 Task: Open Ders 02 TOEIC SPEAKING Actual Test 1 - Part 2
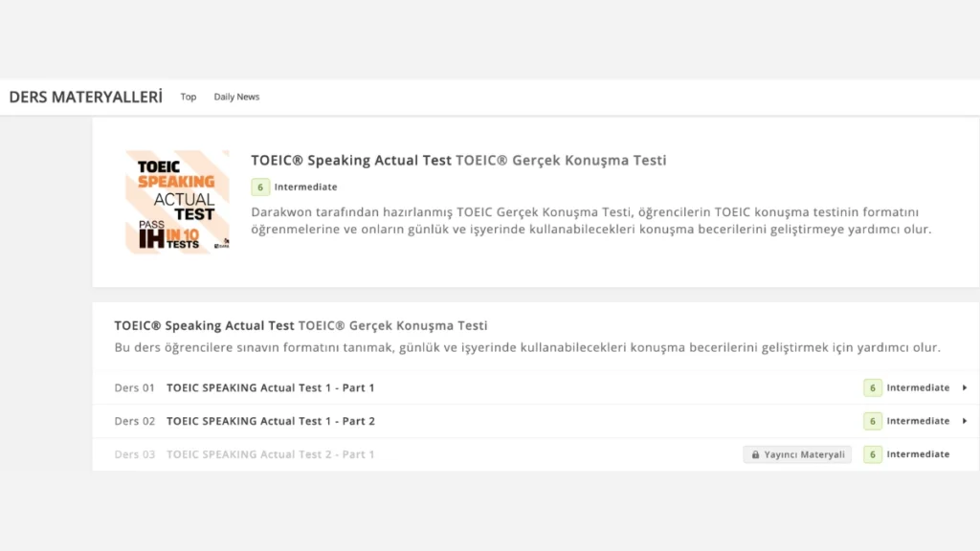(x=536, y=421)
